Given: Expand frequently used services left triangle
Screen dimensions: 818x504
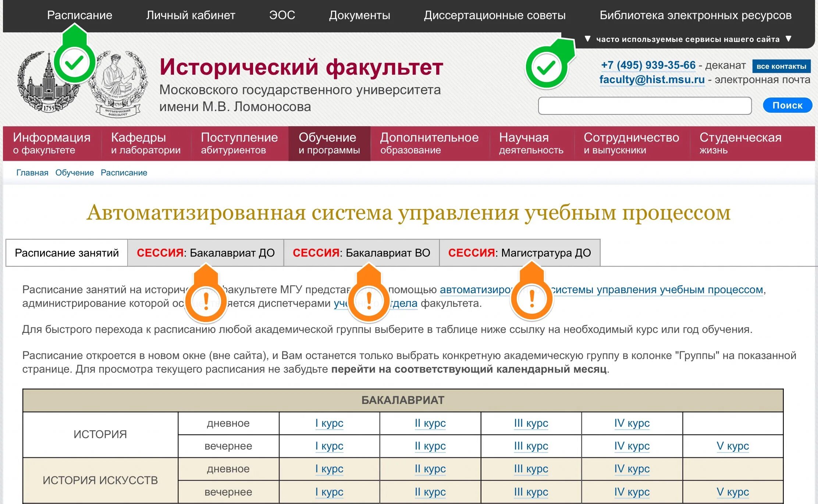Looking at the screenshot, I should (587, 39).
